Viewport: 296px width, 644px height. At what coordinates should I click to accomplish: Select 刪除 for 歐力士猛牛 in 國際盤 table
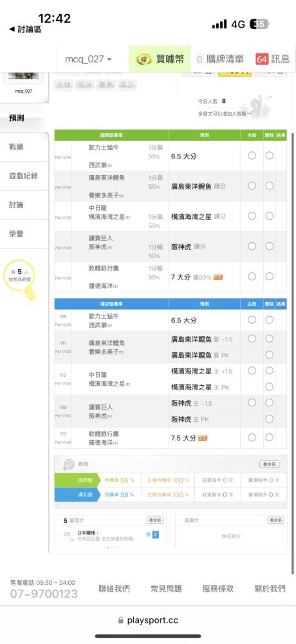pos(270,156)
